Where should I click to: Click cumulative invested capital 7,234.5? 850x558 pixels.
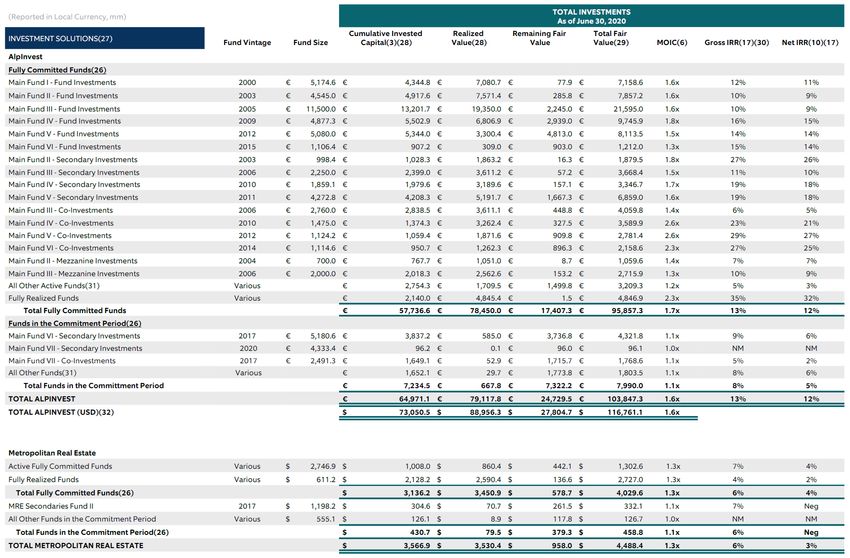(x=417, y=386)
